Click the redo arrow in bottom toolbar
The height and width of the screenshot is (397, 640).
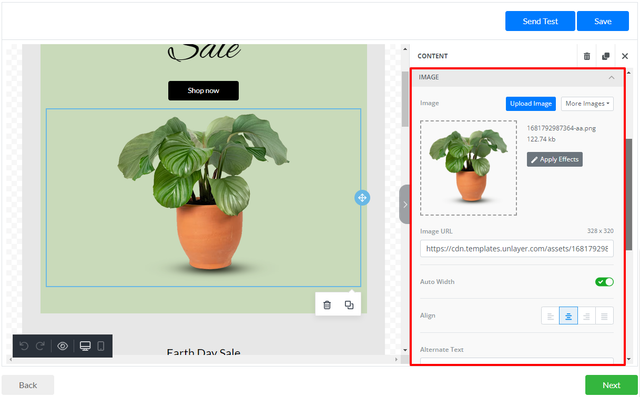(x=40, y=346)
